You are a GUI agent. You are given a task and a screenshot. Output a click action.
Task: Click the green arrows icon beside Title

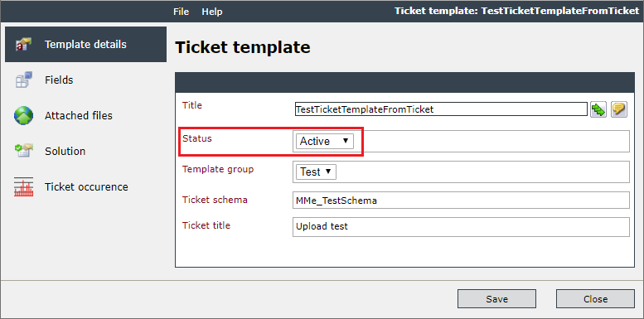598,109
